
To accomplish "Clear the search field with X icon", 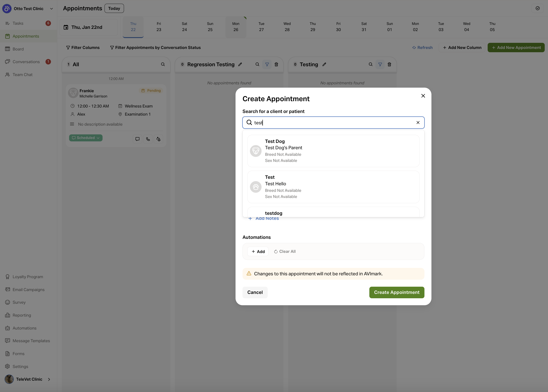I will coord(418,123).
